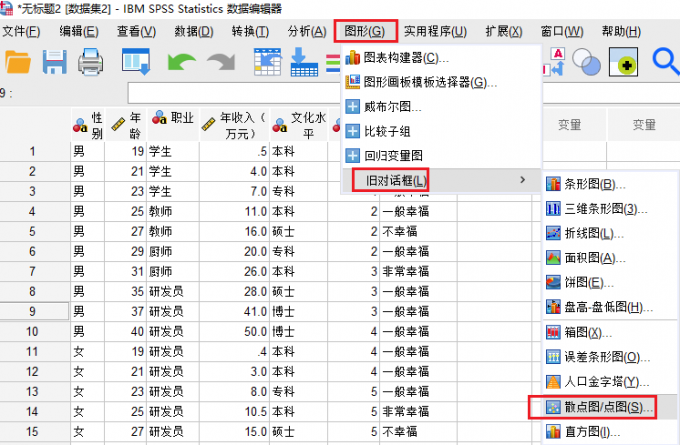Open the 帮助(H) menu

[x=621, y=31]
